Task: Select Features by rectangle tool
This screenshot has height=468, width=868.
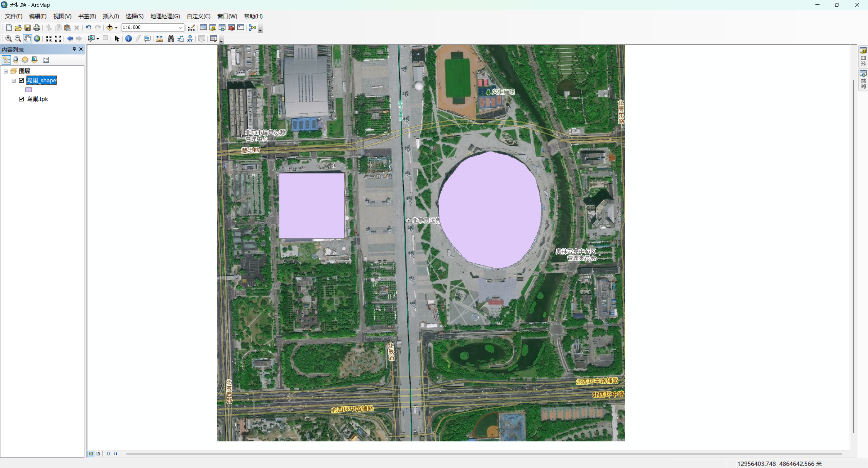Action: [91, 39]
